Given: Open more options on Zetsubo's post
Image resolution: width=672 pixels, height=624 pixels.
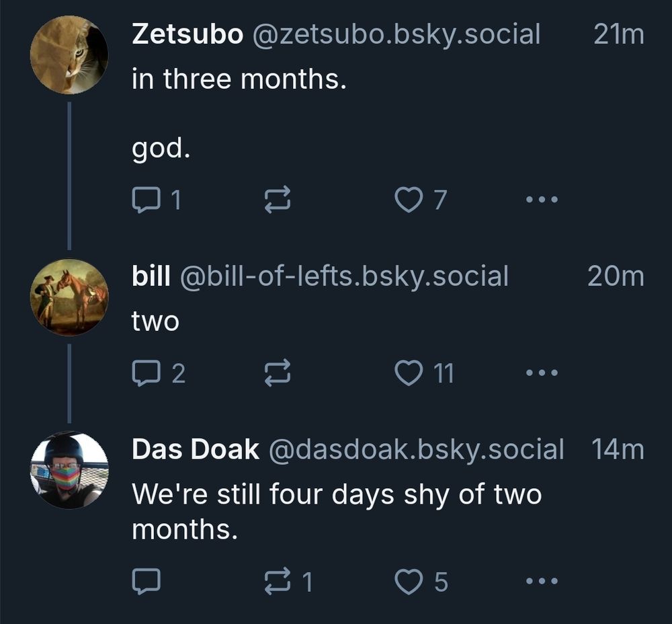Looking at the screenshot, I should pyautogui.click(x=541, y=200).
